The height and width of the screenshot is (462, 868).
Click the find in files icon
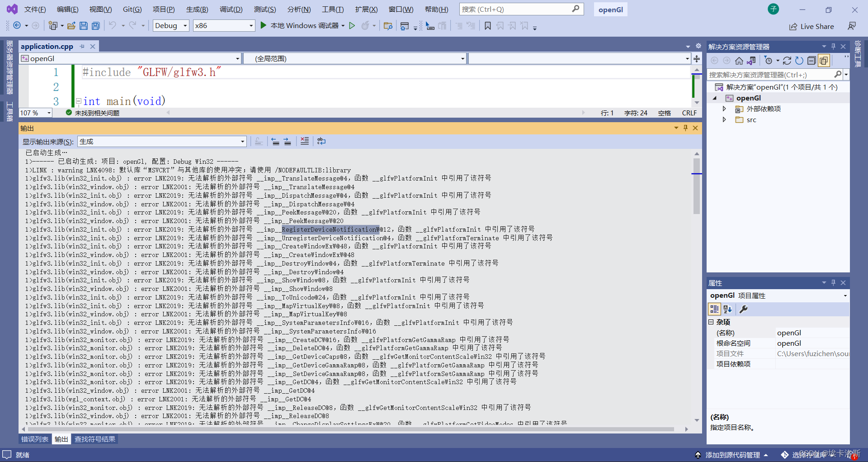point(388,26)
